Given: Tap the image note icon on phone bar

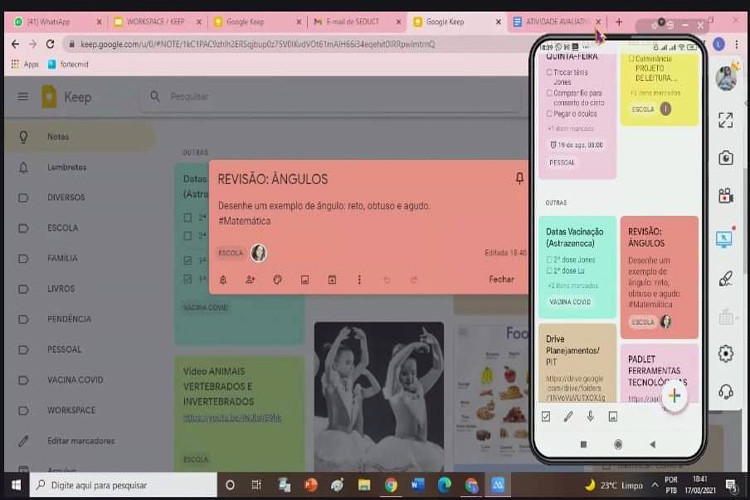Looking at the screenshot, I should tap(613, 417).
